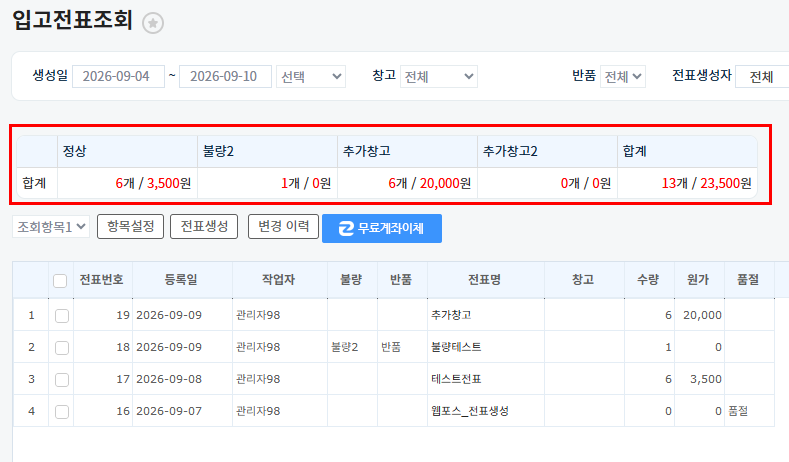
Task: Sort by the 등록일 column header
Action: (181, 280)
